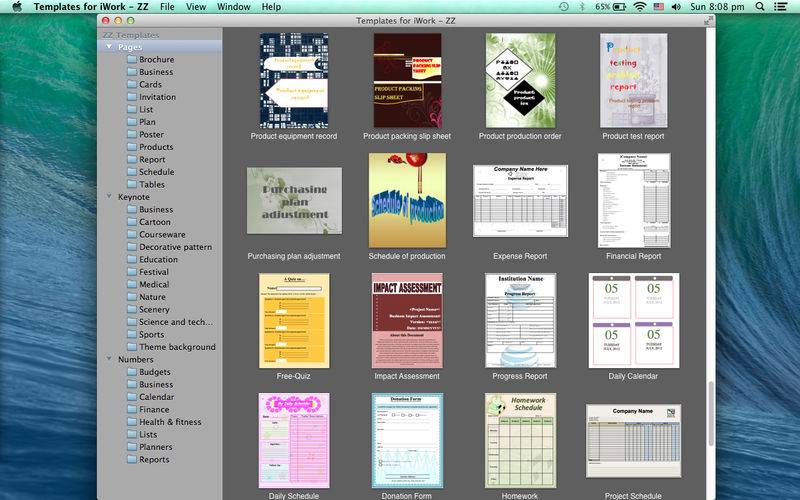Click the folder icon beside Lists
800x500 pixels.
132,434
